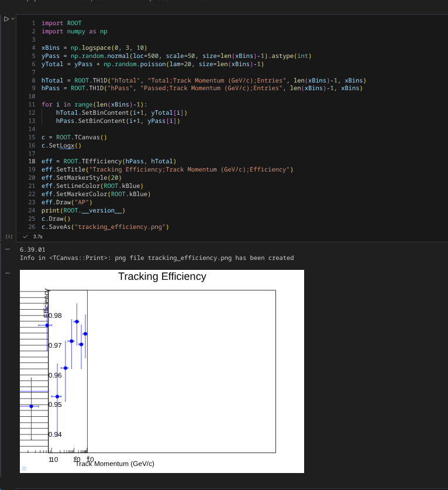This screenshot has height=490, width=448.
Task: Click the 'Track Momentum (GeV/c)' axis label
Action: point(115,464)
